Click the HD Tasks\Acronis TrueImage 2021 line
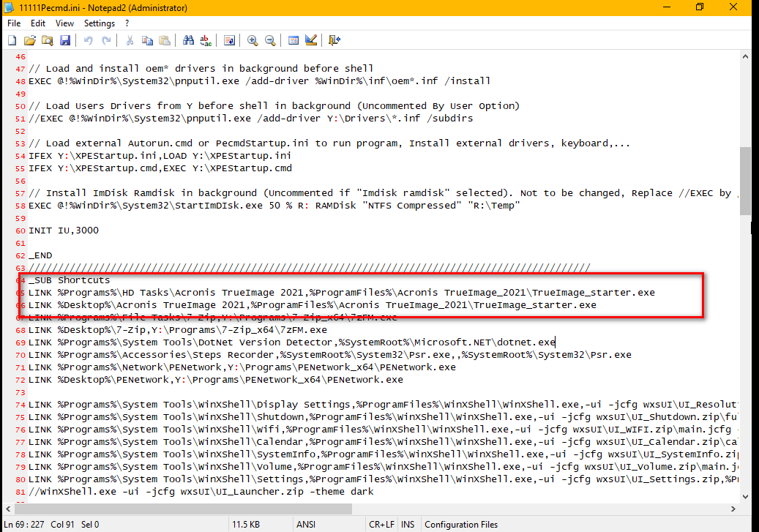 click(342, 293)
